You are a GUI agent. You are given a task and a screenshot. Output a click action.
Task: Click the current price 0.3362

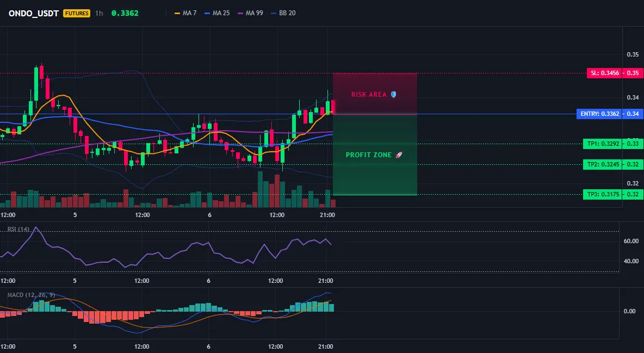(125, 13)
